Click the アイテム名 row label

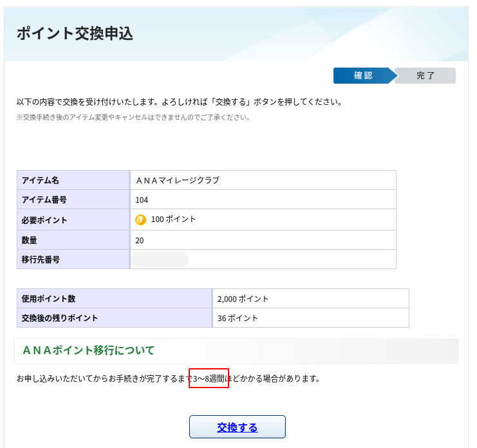click(40, 180)
